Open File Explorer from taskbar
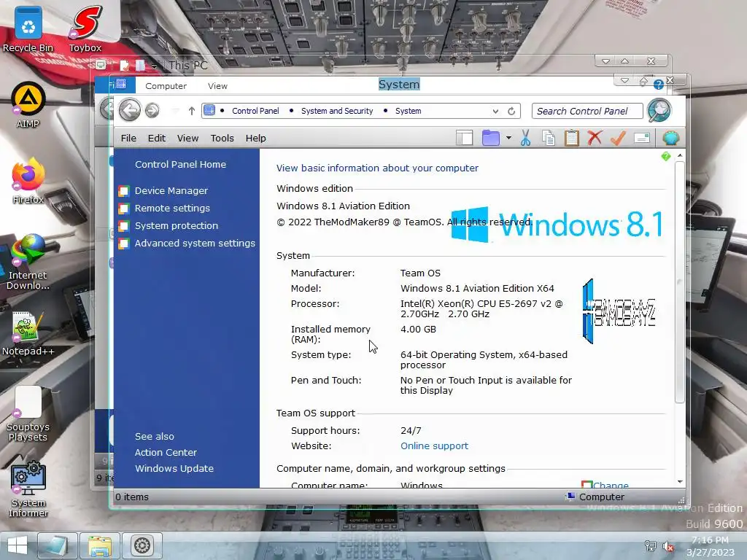747x560 pixels. coord(99,545)
